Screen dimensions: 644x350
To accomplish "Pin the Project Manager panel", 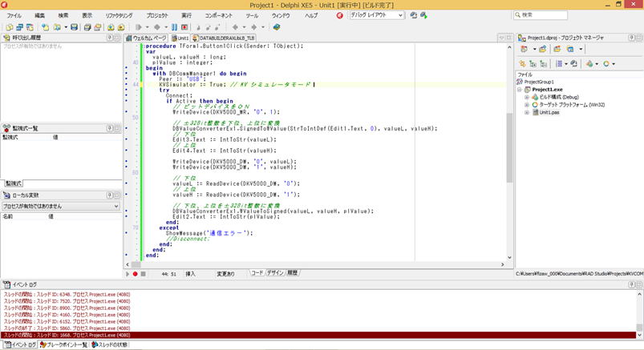I will point(632,38).
